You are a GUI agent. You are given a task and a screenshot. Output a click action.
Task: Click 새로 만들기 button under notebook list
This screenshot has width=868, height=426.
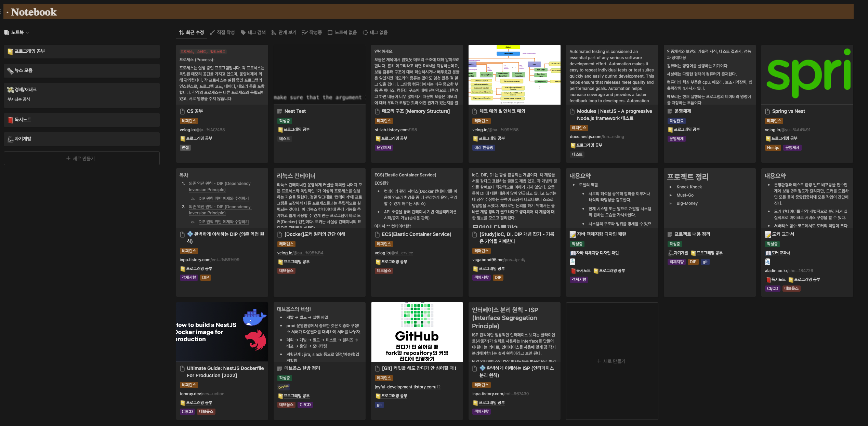point(81,159)
